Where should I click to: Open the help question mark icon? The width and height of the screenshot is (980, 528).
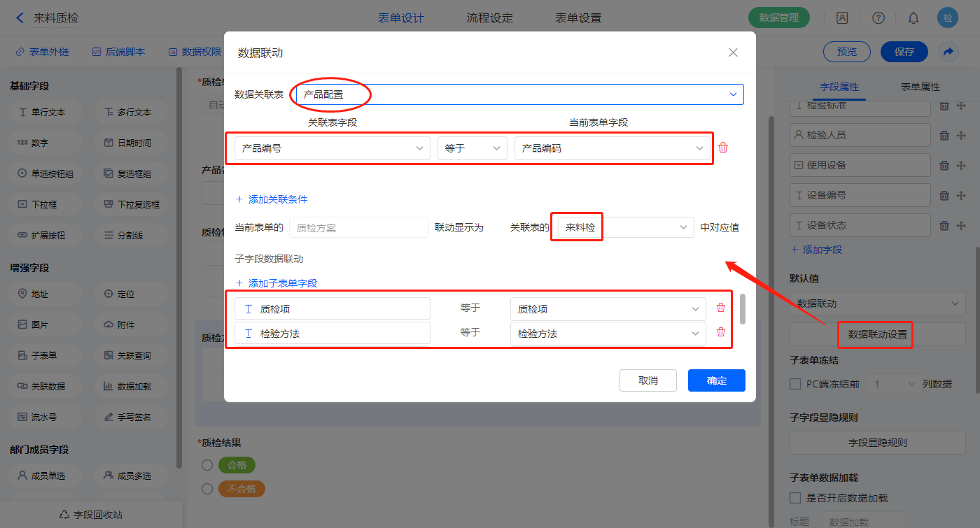(x=878, y=18)
